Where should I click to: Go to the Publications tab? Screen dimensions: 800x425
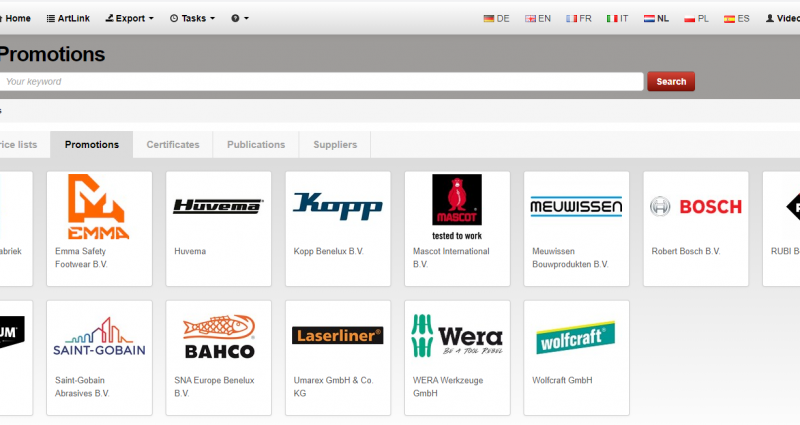[256, 145]
